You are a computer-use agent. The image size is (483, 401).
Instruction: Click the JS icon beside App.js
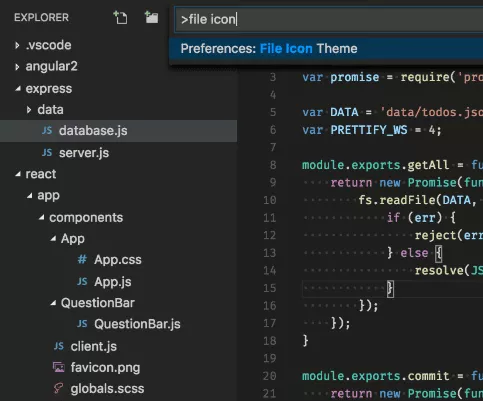tap(82, 282)
